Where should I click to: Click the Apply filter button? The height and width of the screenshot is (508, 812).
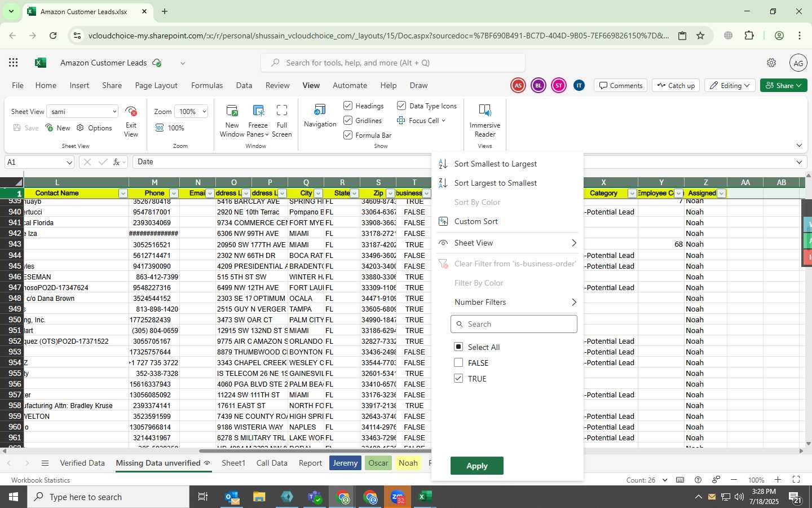coord(477,466)
